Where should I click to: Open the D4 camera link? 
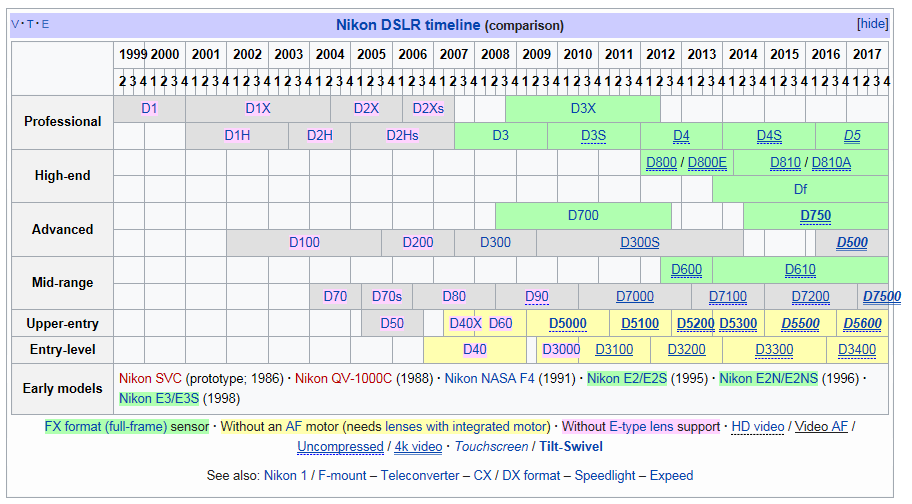[x=681, y=135]
